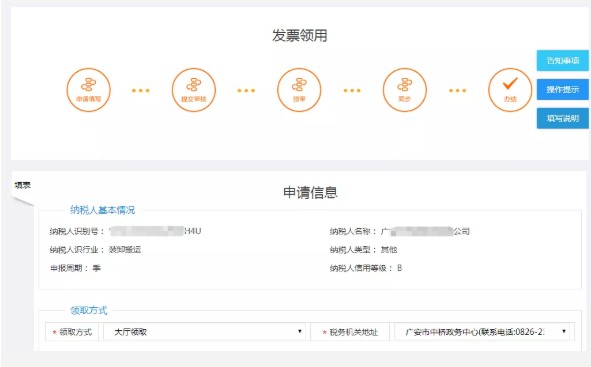Click the 纳税人识别号 value ending H4U

pyautogui.click(x=155, y=231)
